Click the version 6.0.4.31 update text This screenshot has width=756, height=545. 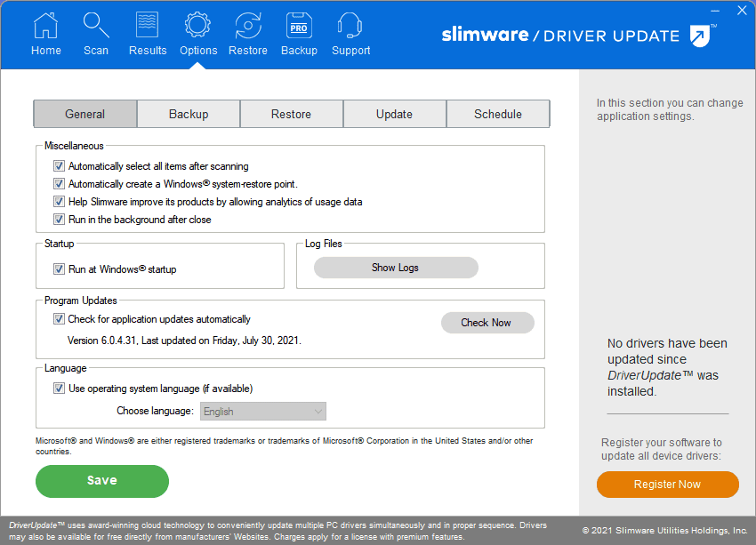coord(184,341)
